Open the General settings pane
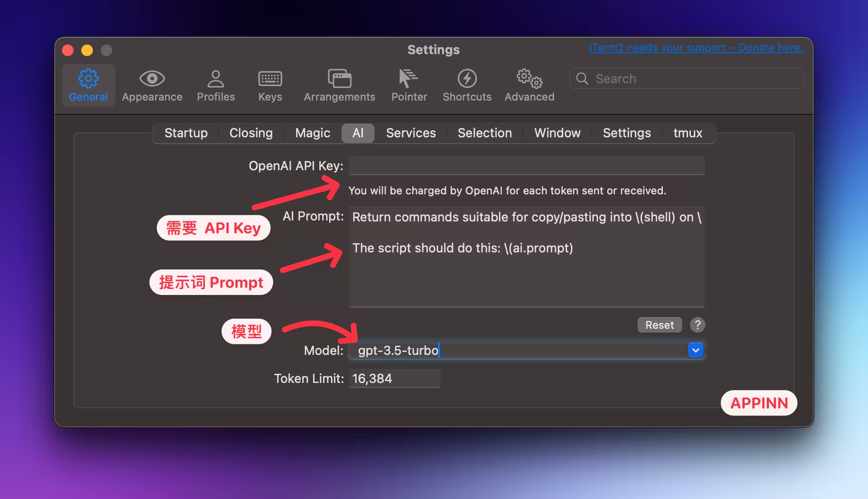This screenshot has width=868, height=499. (x=88, y=86)
